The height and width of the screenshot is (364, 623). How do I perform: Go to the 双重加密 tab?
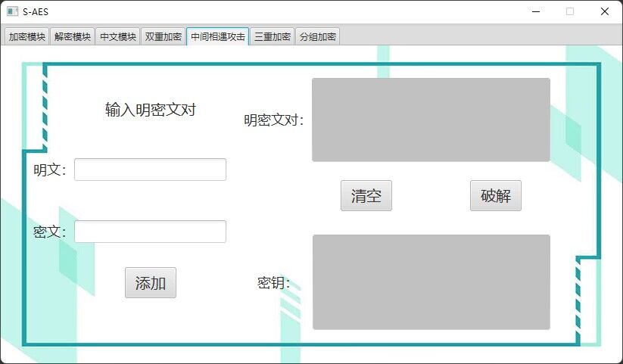click(163, 36)
